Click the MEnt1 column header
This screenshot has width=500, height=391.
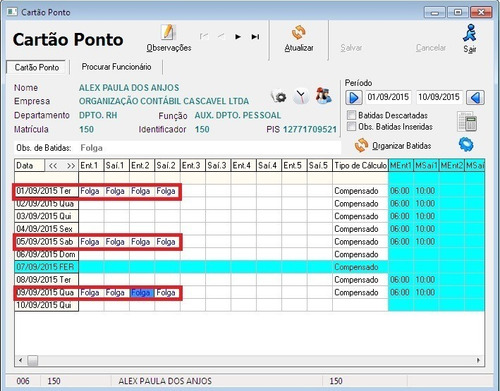click(401, 166)
